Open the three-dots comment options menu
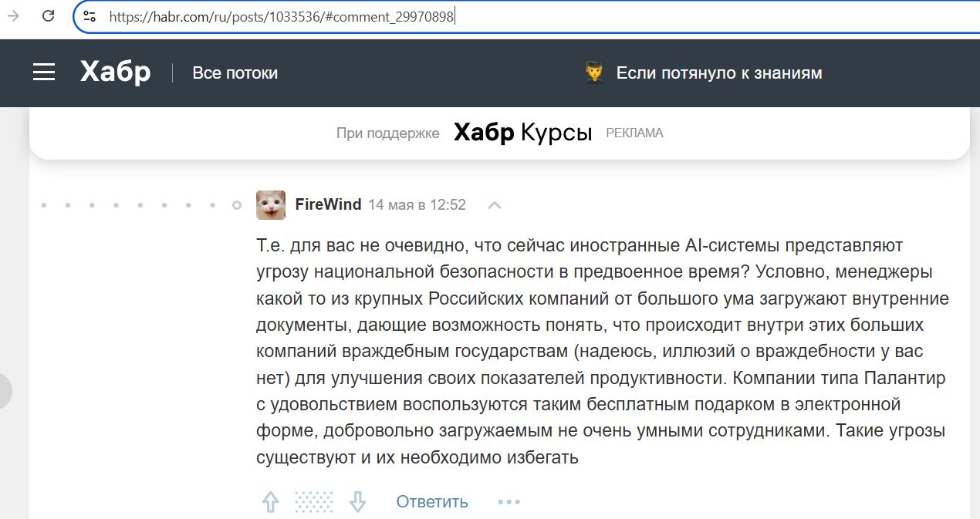 509,502
